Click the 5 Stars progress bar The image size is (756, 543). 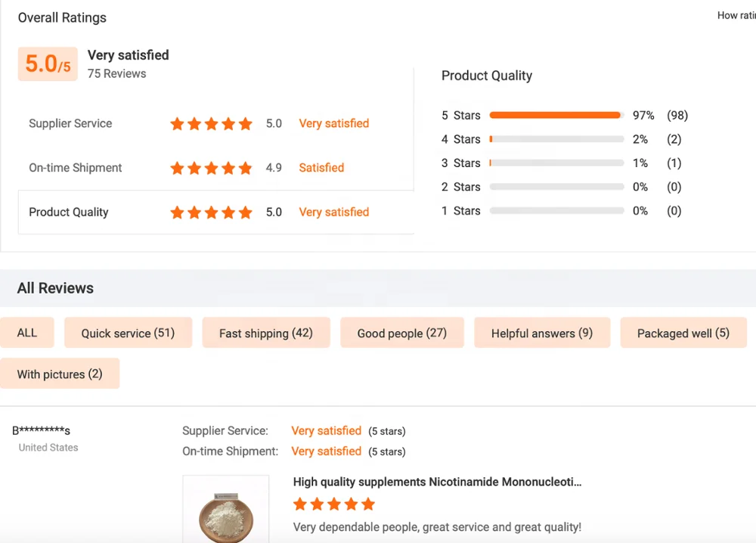point(556,115)
